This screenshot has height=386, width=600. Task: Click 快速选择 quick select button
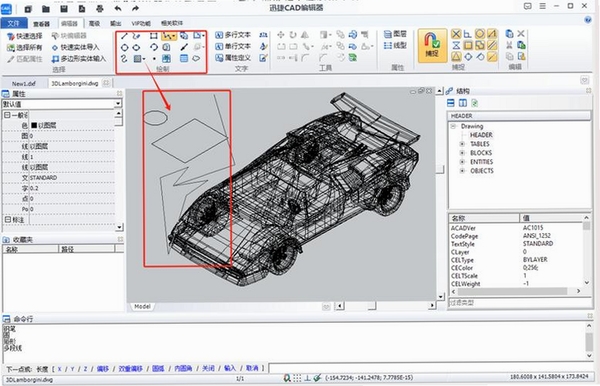pyautogui.click(x=25, y=36)
